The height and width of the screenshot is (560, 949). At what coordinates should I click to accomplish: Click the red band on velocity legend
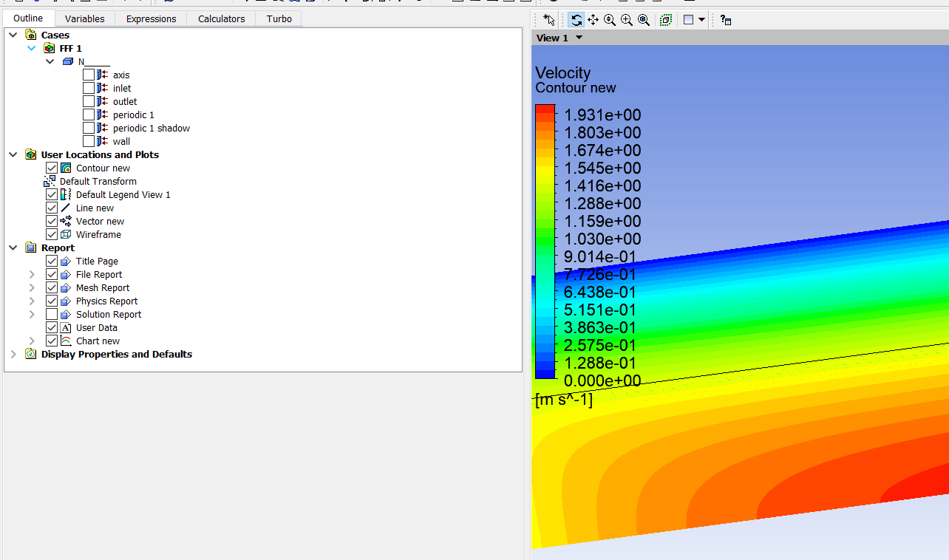pyautogui.click(x=545, y=111)
